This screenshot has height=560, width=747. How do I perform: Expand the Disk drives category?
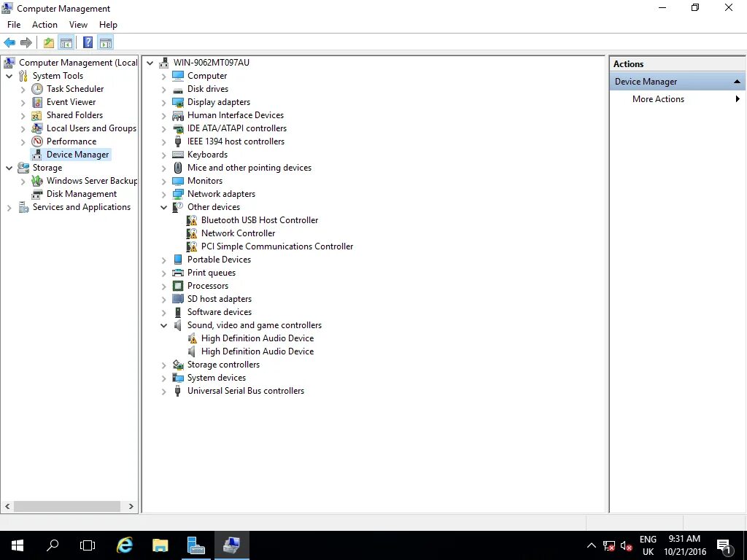[164, 90]
